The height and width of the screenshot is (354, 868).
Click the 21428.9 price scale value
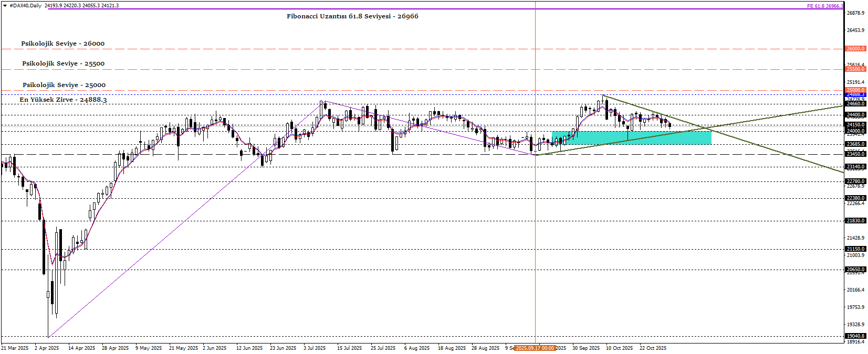(x=855, y=238)
